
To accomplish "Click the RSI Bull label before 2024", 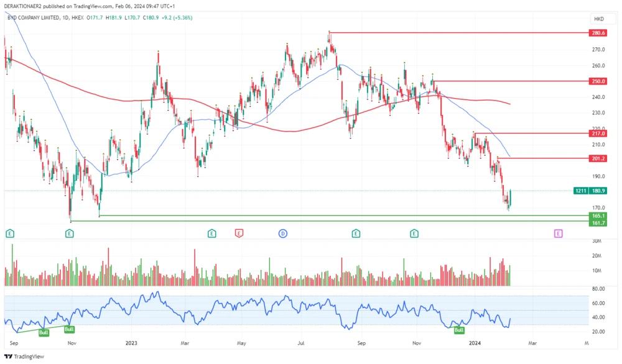I will coord(460,330).
